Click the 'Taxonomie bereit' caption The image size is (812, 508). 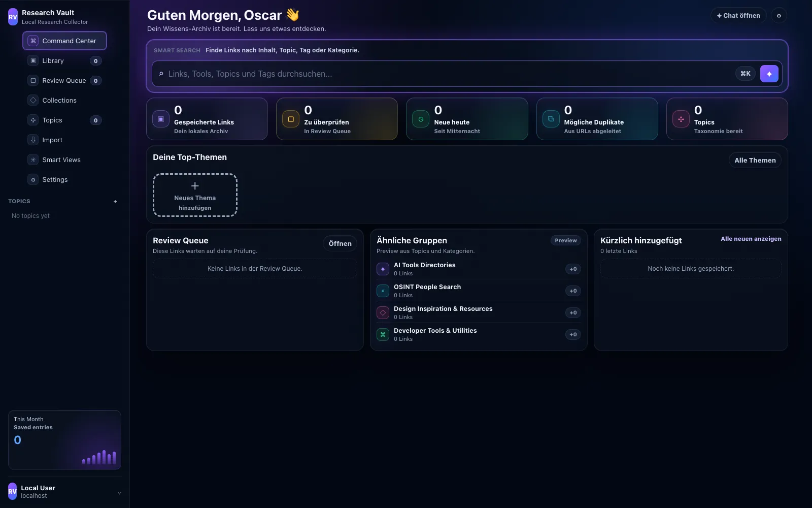pyautogui.click(x=718, y=131)
